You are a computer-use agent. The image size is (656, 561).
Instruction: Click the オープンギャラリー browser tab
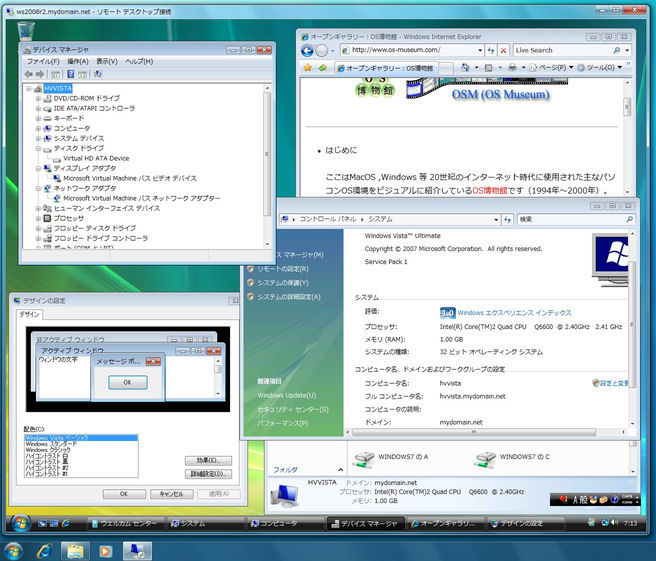click(386, 68)
